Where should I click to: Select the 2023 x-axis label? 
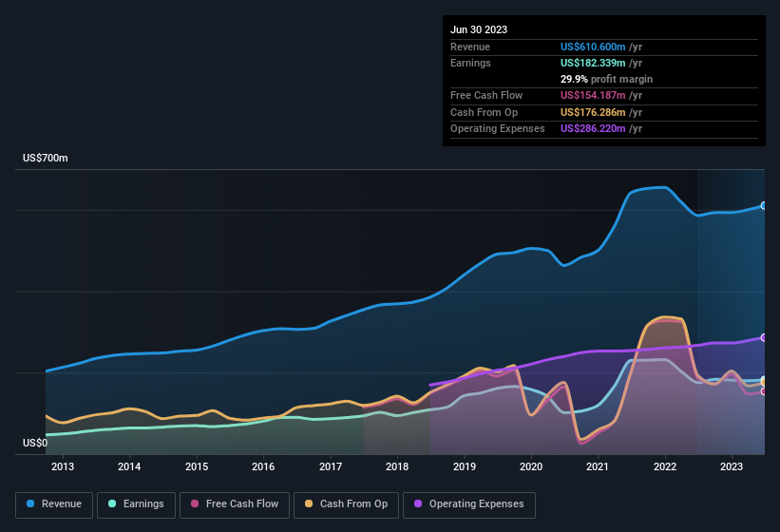732,466
